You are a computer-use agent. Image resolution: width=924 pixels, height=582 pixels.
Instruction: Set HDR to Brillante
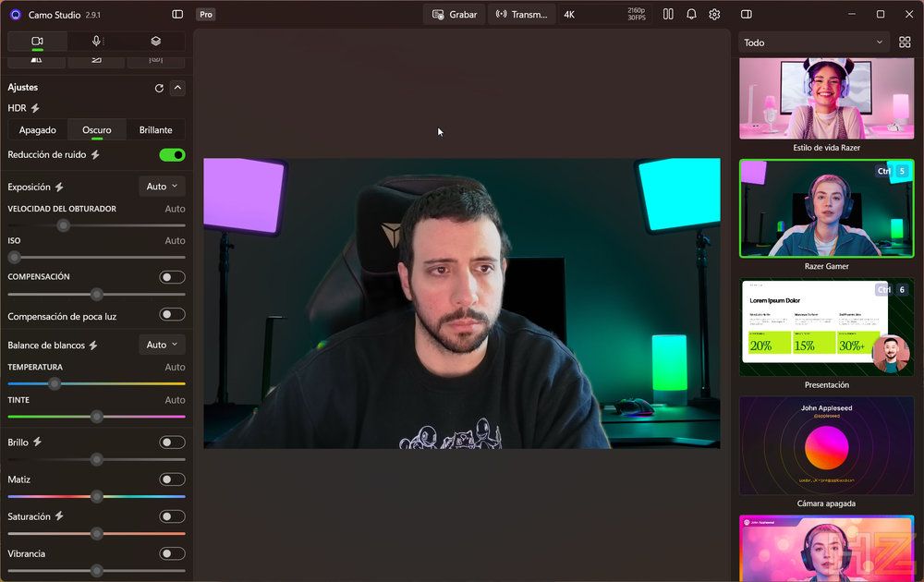(155, 130)
